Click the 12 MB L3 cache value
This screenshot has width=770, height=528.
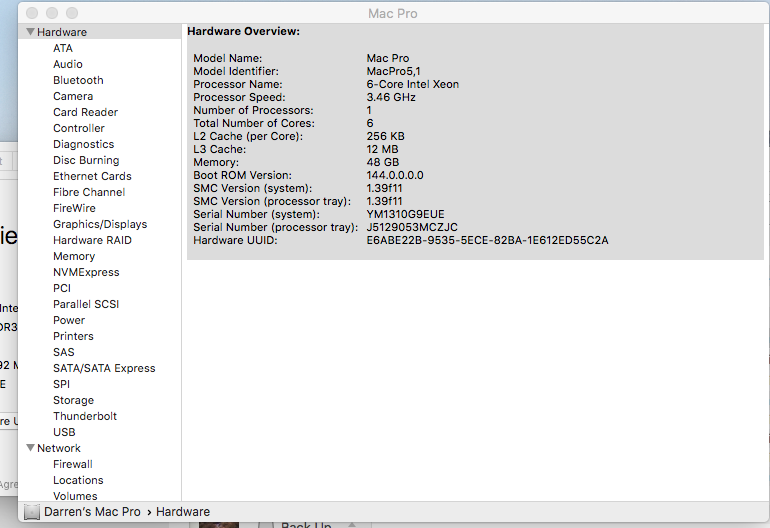coord(382,149)
